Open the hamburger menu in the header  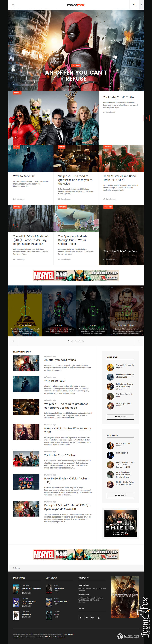coord(13,5)
